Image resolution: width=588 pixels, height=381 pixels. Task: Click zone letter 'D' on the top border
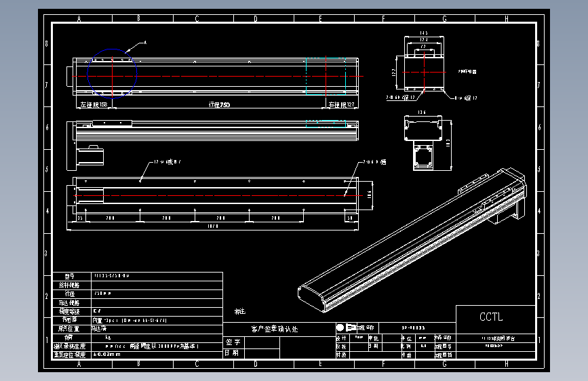click(256, 18)
